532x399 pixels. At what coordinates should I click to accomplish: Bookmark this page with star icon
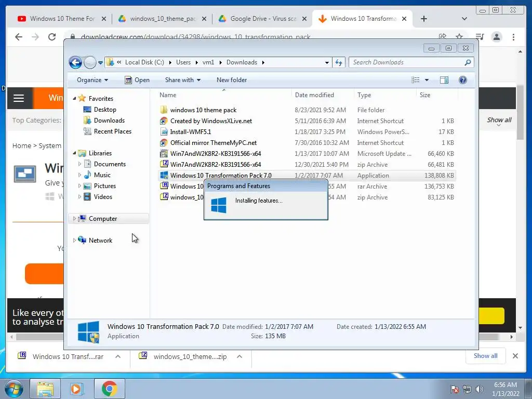point(459,37)
